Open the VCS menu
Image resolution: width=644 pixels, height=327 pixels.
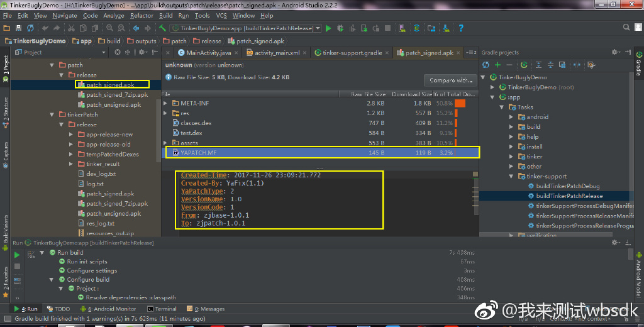(221, 16)
